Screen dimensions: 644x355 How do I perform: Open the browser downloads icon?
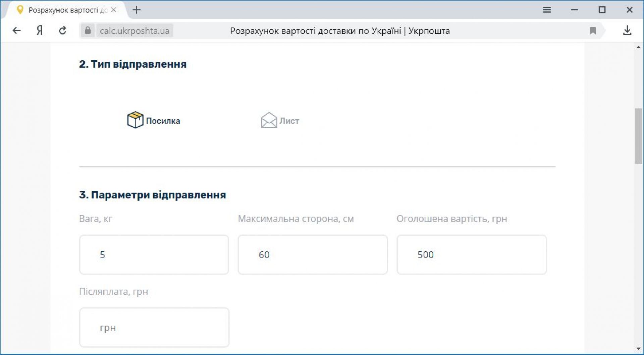tap(627, 31)
